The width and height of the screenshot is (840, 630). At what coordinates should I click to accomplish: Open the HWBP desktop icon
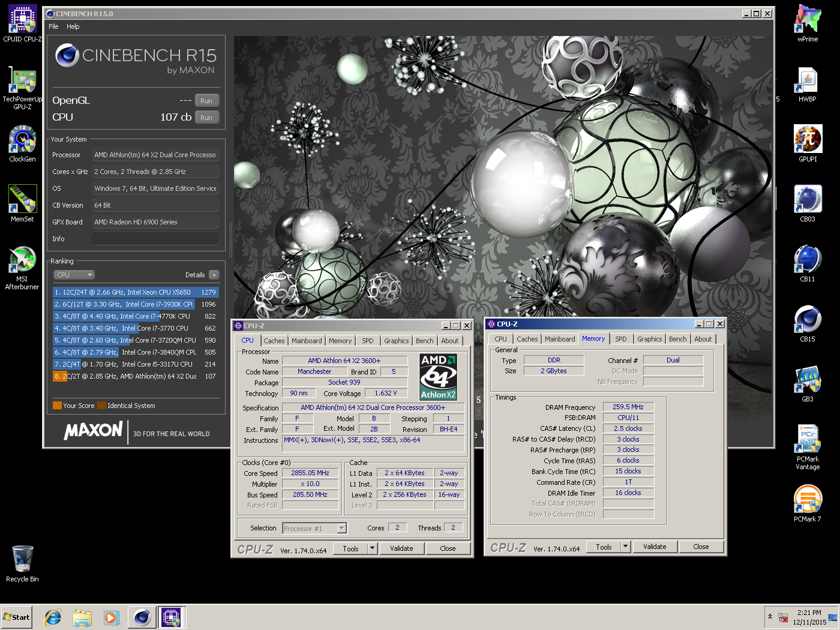pos(808,83)
